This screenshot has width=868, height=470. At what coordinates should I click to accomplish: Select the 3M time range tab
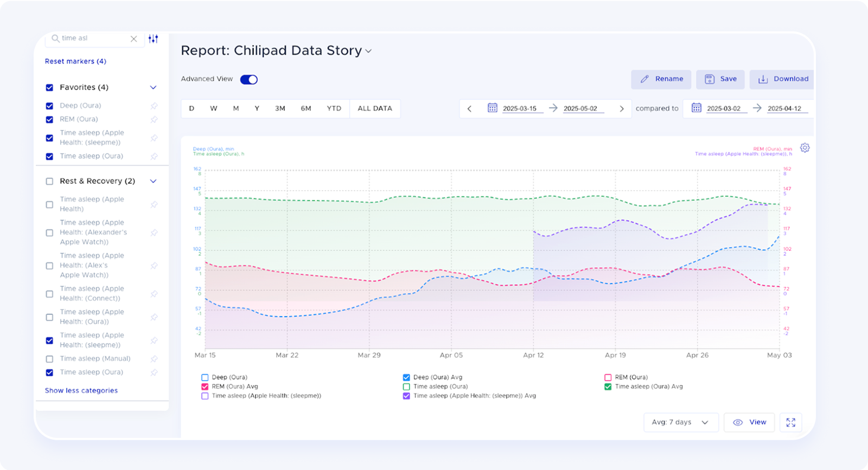pyautogui.click(x=280, y=108)
